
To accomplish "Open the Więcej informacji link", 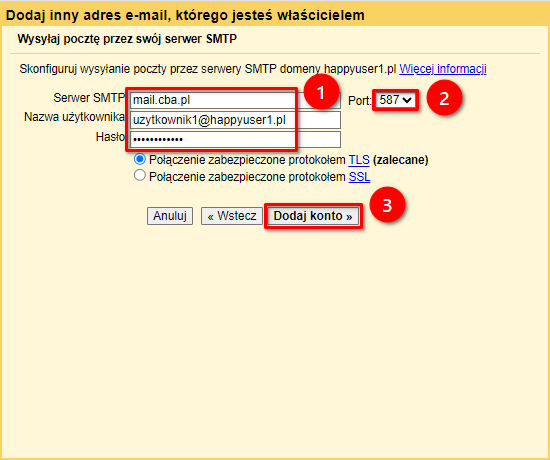I will 443,69.
